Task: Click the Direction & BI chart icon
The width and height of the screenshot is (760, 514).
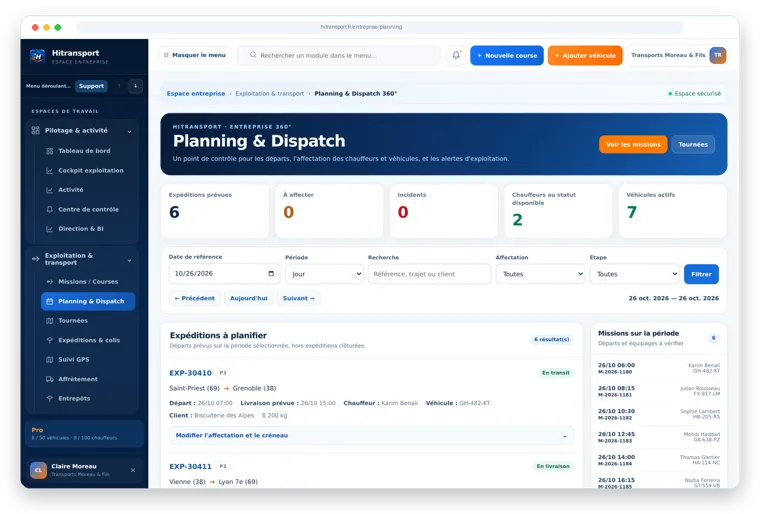Action: (x=49, y=229)
